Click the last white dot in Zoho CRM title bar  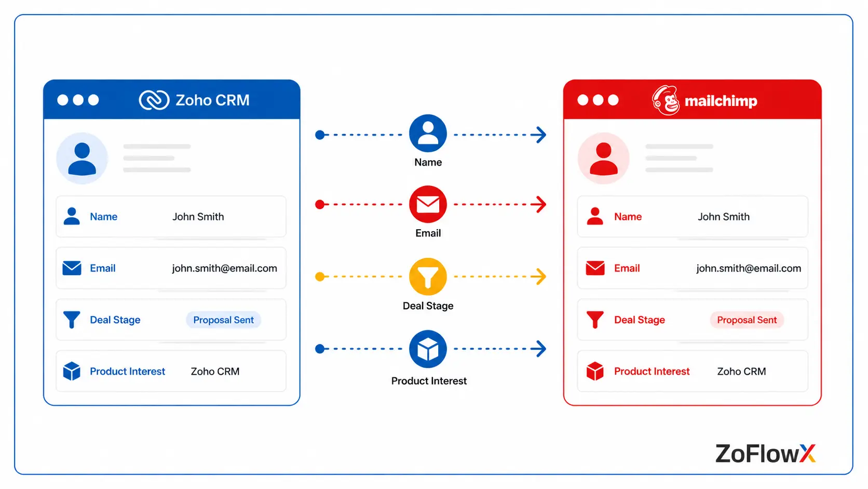93,100
